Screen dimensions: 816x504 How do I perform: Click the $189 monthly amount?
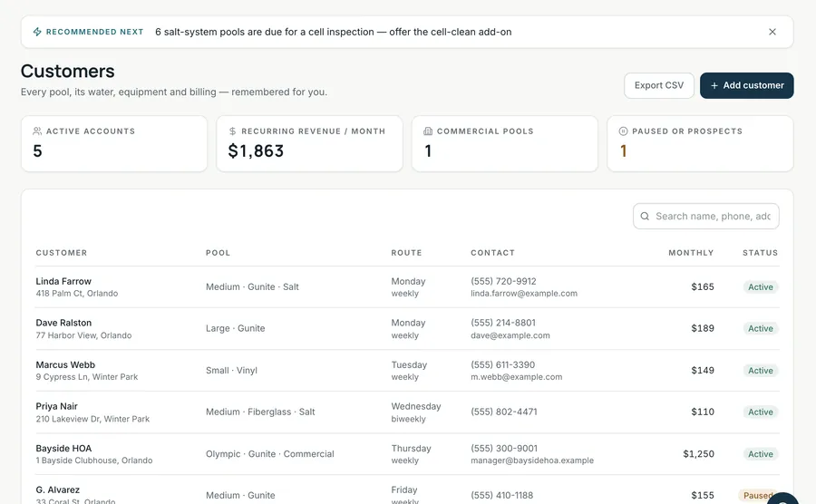pyautogui.click(x=703, y=329)
